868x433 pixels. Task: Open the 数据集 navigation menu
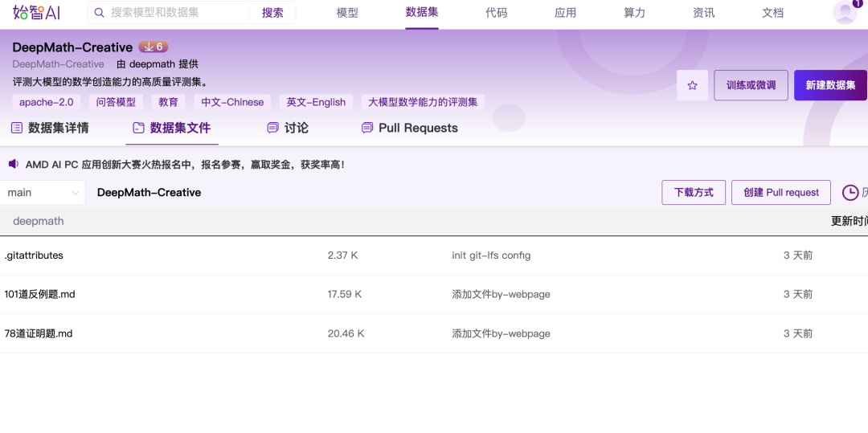(x=422, y=12)
